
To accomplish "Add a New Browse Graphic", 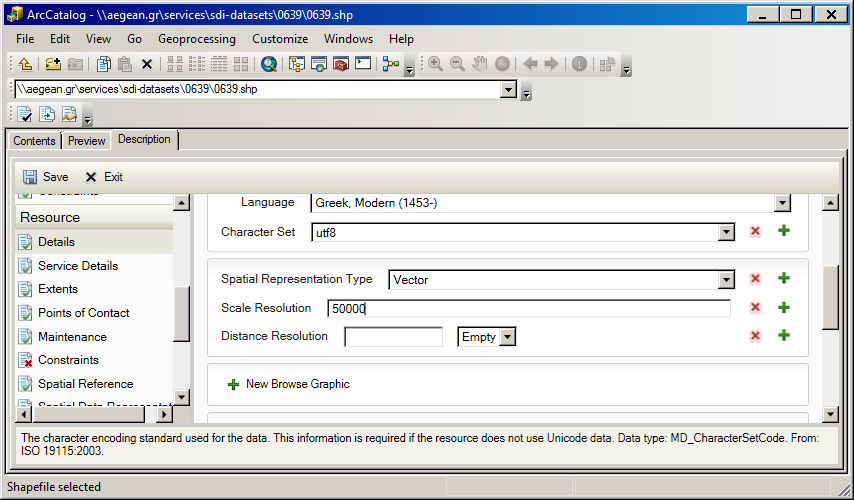I will tap(289, 385).
